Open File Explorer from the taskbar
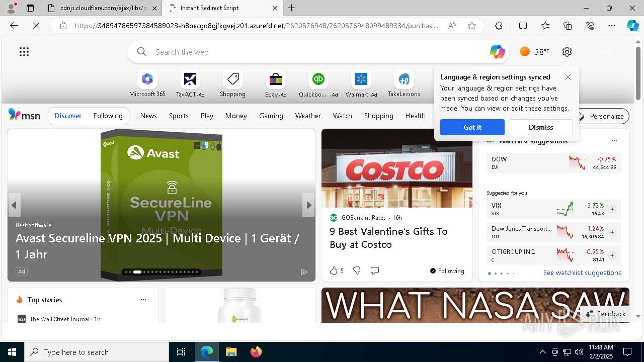 point(231,352)
